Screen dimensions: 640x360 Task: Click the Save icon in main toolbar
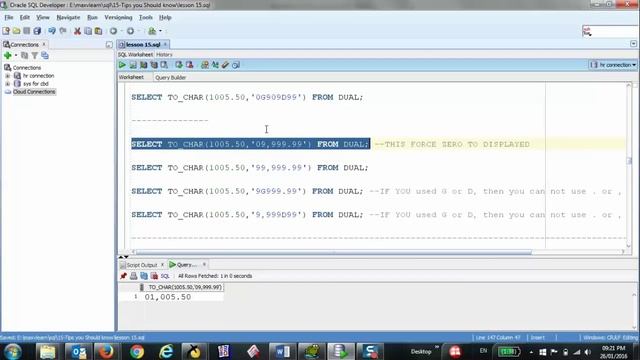click(27, 31)
